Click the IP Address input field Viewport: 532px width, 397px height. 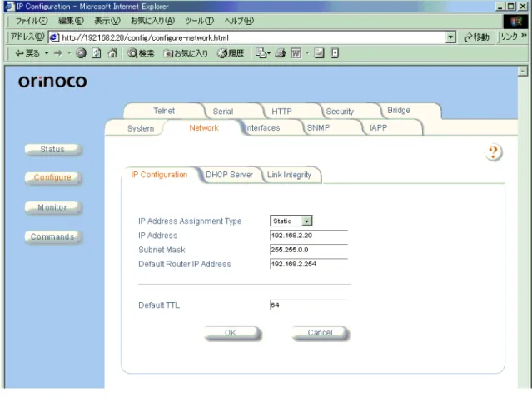pyautogui.click(x=309, y=236)
